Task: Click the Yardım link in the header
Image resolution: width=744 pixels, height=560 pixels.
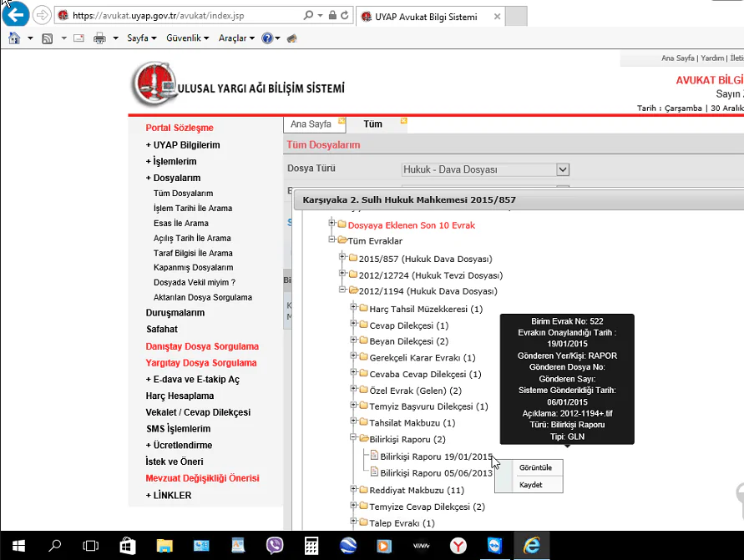Action: [712, 58]
